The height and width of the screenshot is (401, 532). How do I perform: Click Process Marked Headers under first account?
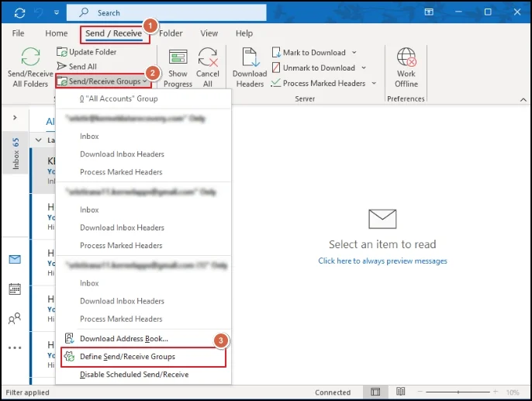coord(143,172)
